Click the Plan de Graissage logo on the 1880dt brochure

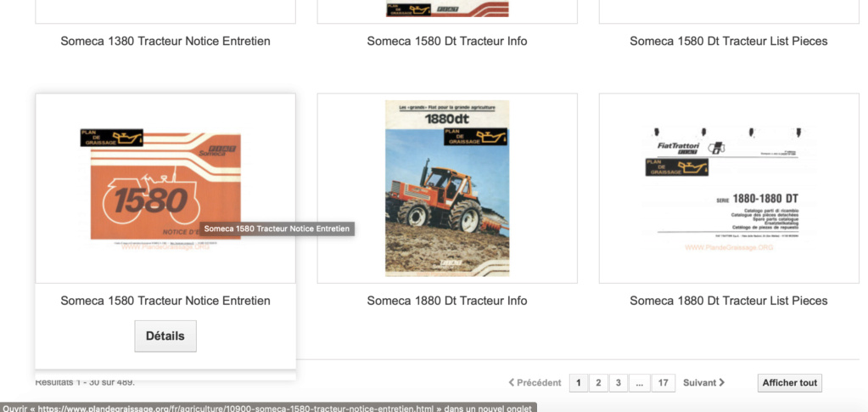point(476,137)
